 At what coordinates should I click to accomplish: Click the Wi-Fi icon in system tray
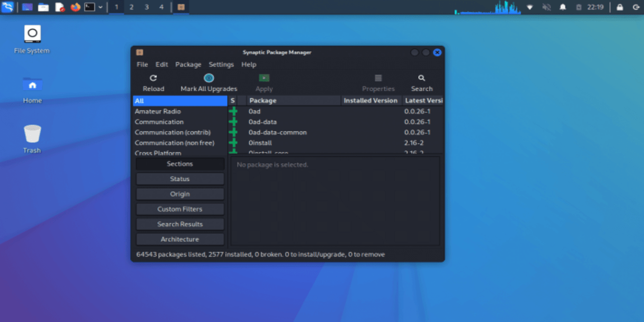[530, 7]
